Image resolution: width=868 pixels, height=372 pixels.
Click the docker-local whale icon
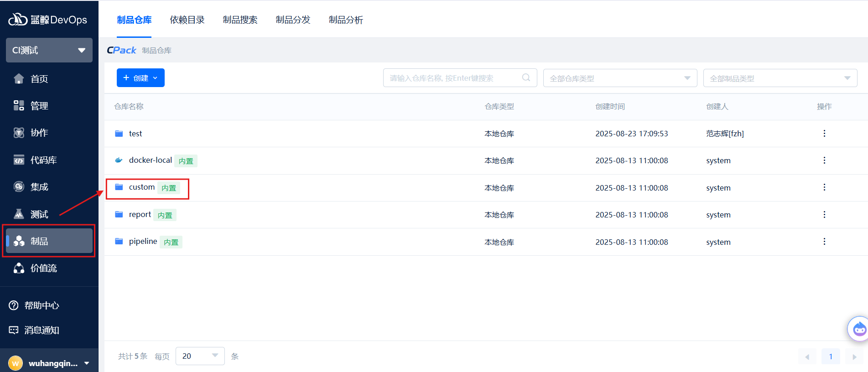pyautogui.click(x=119, y=160)
